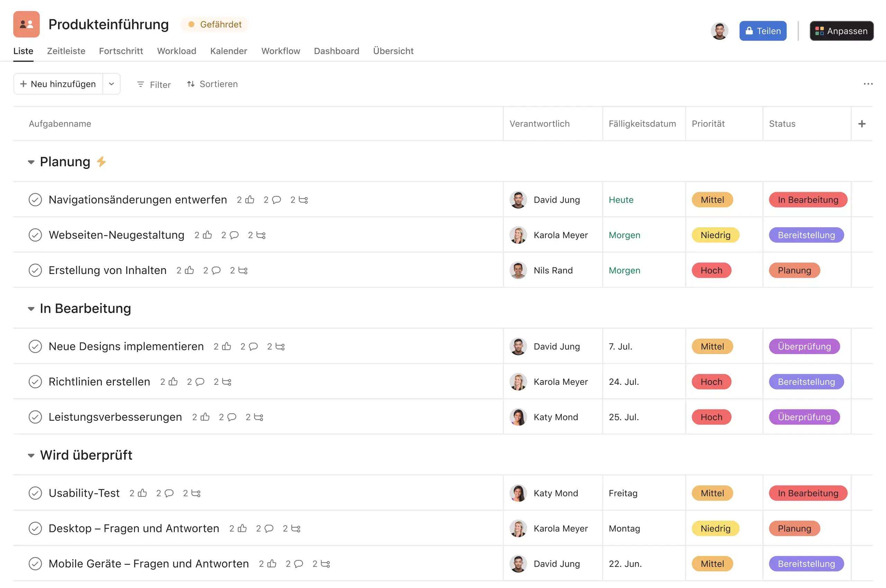The width and height of the screenshot is (886, 588).
Task: Click the Filter icon
Action: pos(141,84)
